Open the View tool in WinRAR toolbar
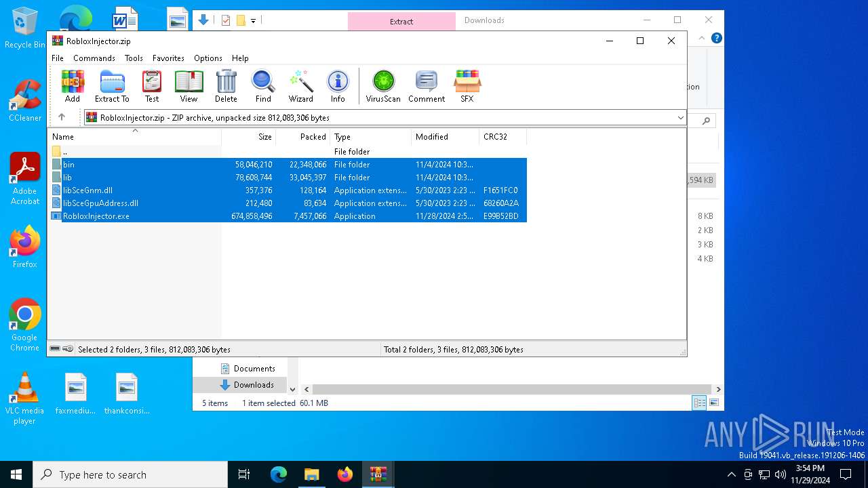 pyautogui.click(x=189, y=86)
